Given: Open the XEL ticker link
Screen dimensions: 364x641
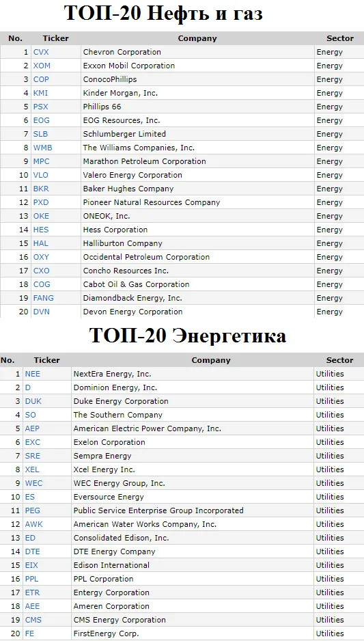Looking at the screenshot, I should tap(32, 469).
